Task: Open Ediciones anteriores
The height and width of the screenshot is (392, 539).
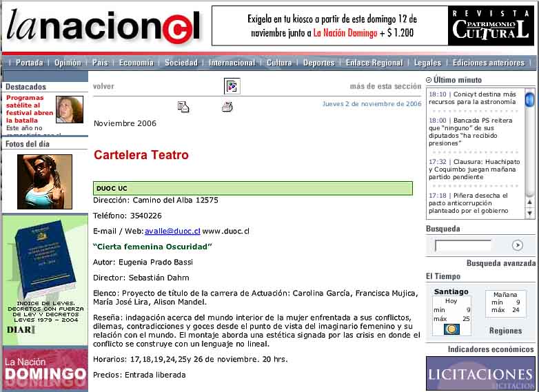Action: tap(489, 63)
